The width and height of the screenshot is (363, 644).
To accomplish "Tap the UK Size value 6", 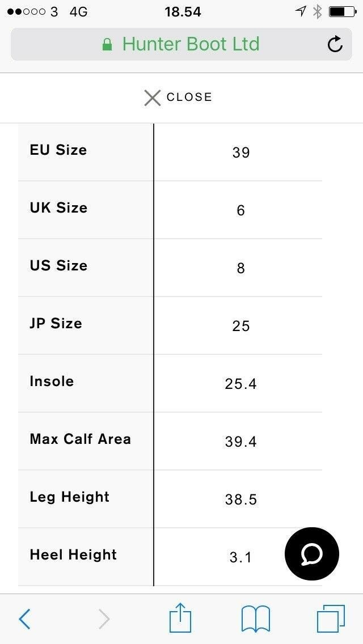I will point(240,210).
